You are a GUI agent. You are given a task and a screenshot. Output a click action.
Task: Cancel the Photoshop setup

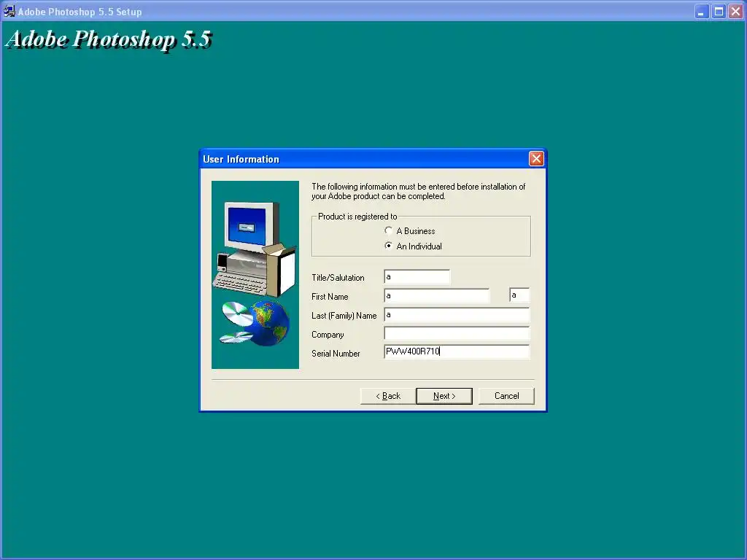(x=506, y=396)
